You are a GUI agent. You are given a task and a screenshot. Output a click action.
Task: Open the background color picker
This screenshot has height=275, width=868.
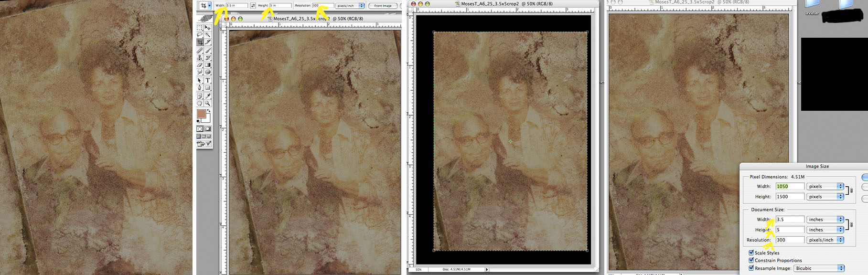pos(207,119)
